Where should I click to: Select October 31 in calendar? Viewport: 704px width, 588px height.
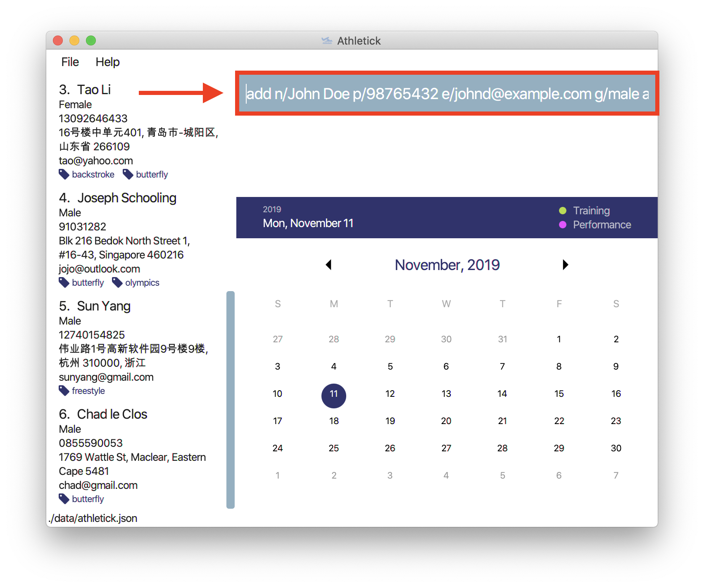(502, 339)
